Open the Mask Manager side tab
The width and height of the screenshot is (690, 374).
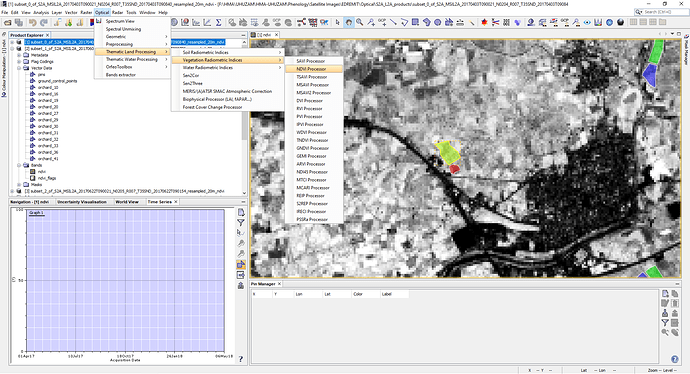point(686,51)
